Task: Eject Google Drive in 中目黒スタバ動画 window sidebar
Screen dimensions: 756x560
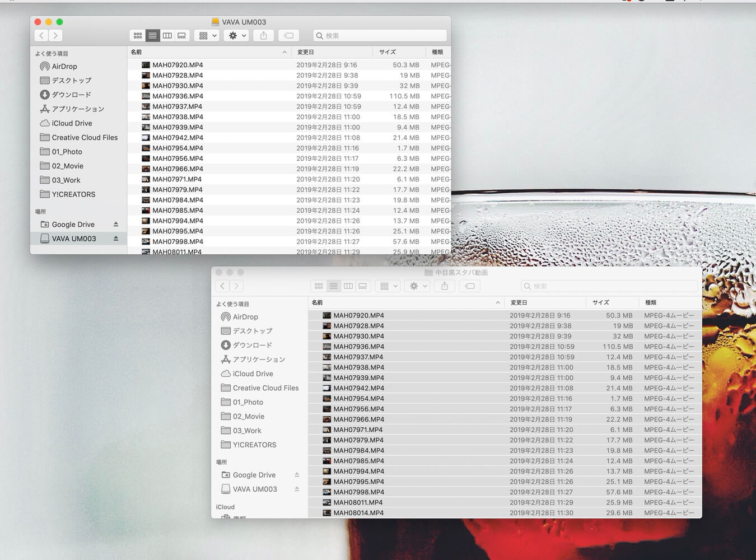Action: pyautogui.click(x=297, y=475)
